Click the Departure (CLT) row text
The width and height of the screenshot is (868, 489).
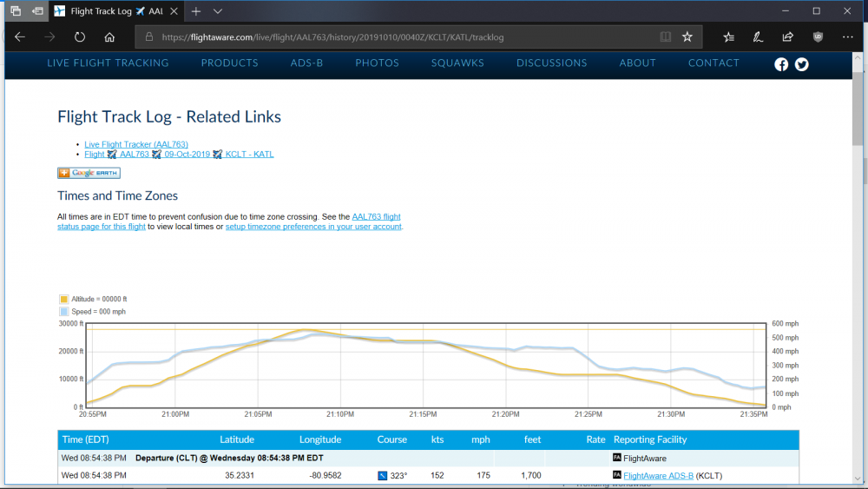(x=229, y=458)
